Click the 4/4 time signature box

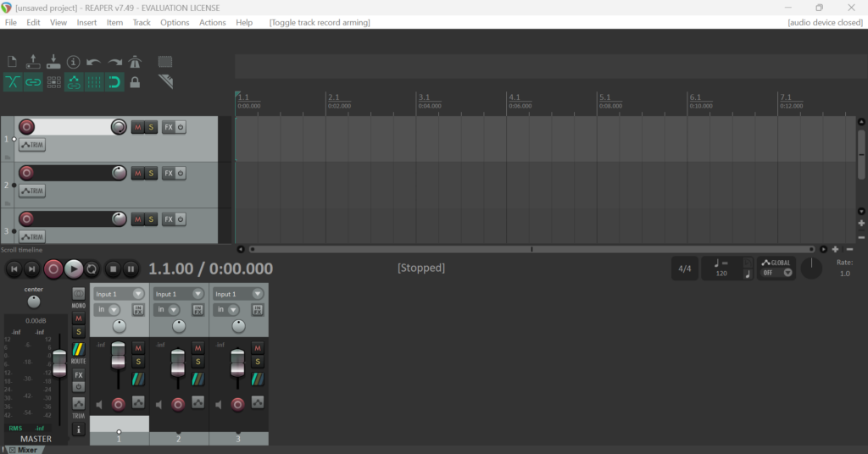(x=685, y=269)
